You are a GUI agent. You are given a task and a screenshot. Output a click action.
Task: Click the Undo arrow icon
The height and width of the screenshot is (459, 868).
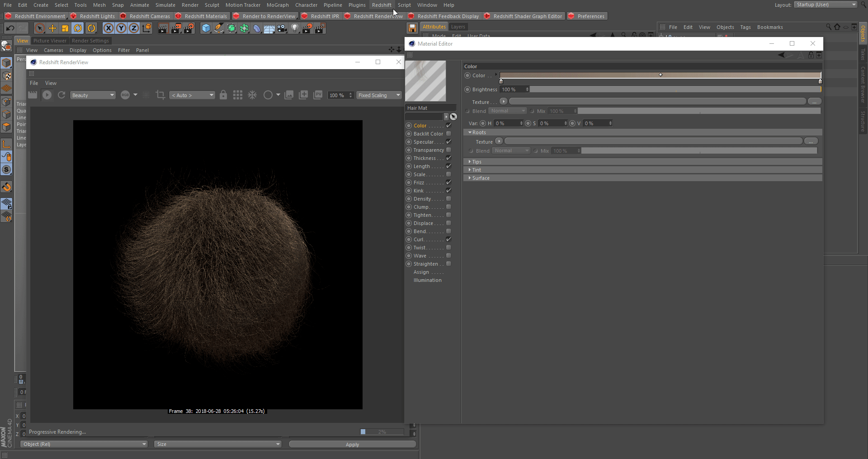pyautogui.click(x=10, y=28)
